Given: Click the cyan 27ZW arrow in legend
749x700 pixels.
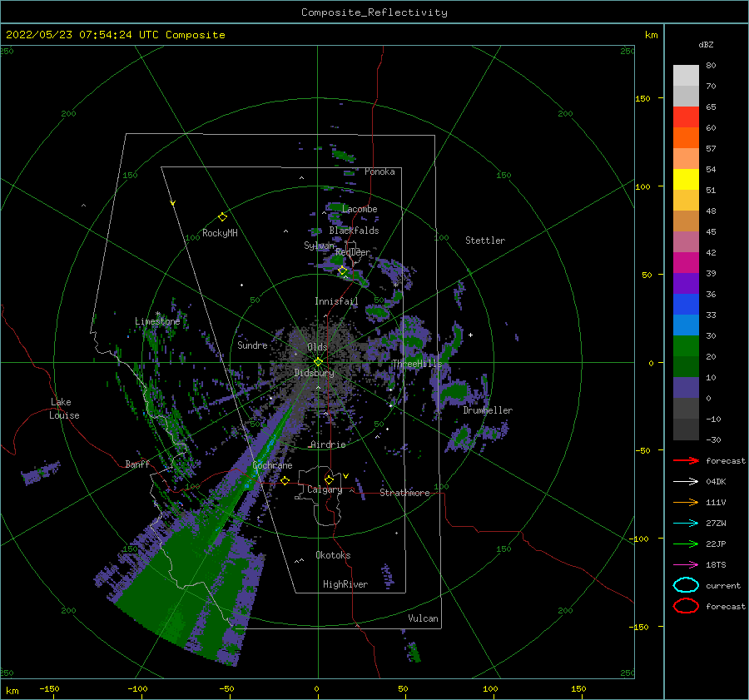Looking at the screenshot, I should 686,524.
